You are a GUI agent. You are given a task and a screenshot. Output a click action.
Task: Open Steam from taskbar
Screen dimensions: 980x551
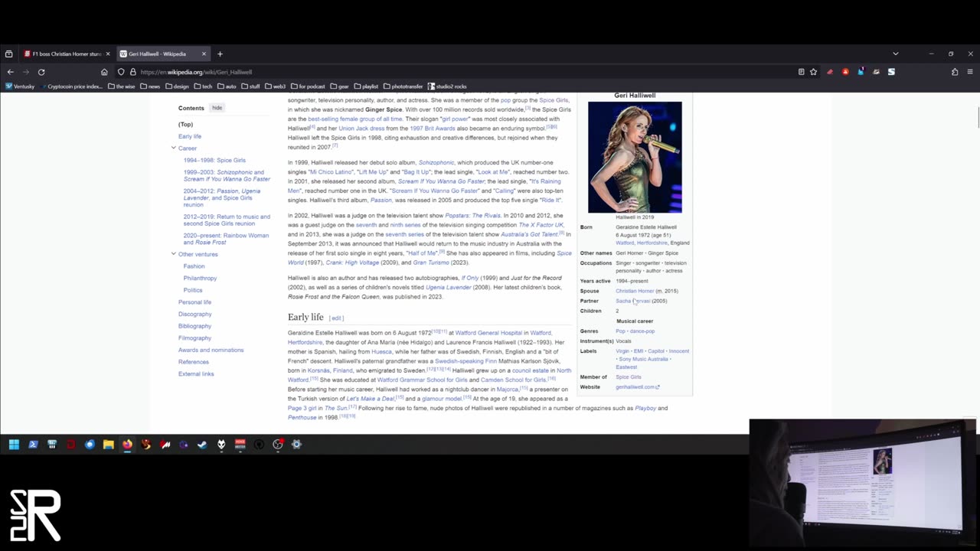click(x=202, y=444)
